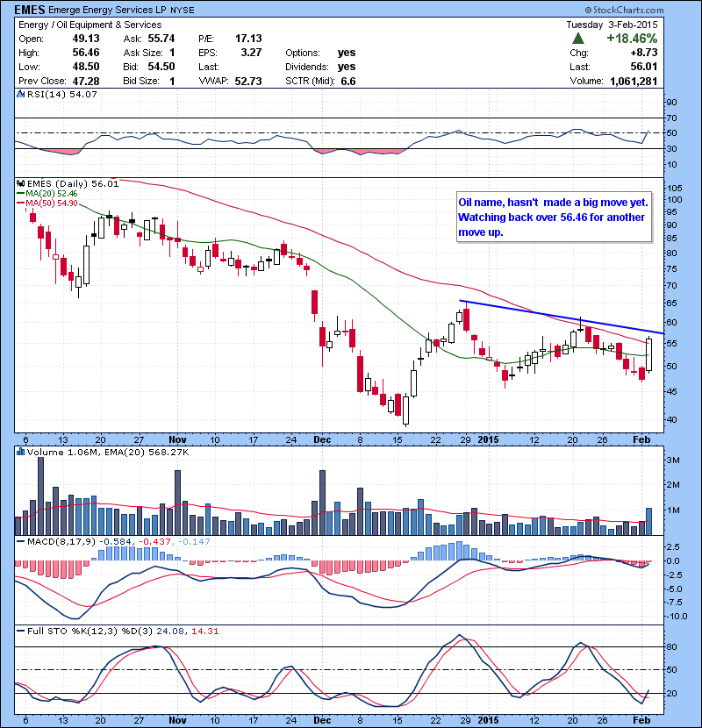Click the RSI indicator icon beside RSI(14)

(20, 94)
